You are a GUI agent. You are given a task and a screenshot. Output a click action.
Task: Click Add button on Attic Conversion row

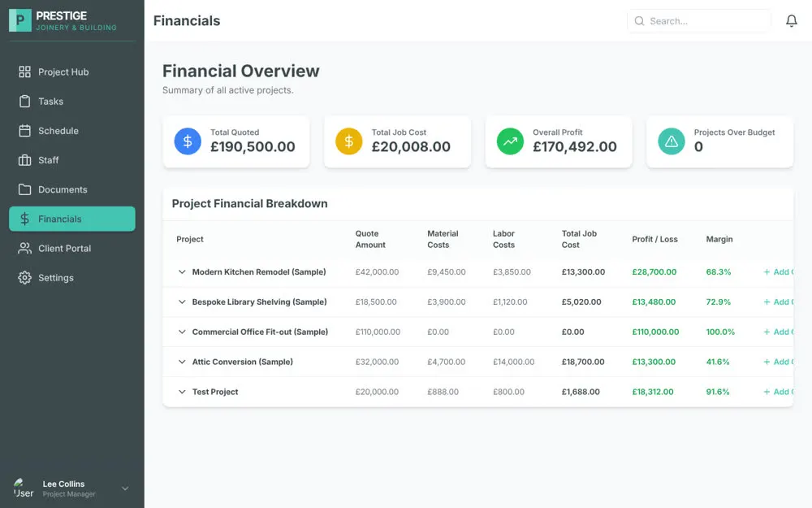[x=778, y=362]
